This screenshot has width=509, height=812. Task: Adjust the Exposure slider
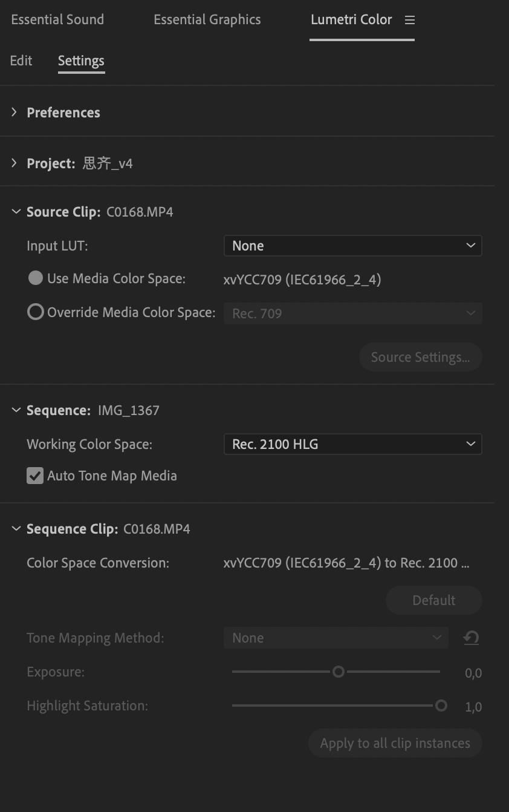pyautogui.click(x=338, y=672)
